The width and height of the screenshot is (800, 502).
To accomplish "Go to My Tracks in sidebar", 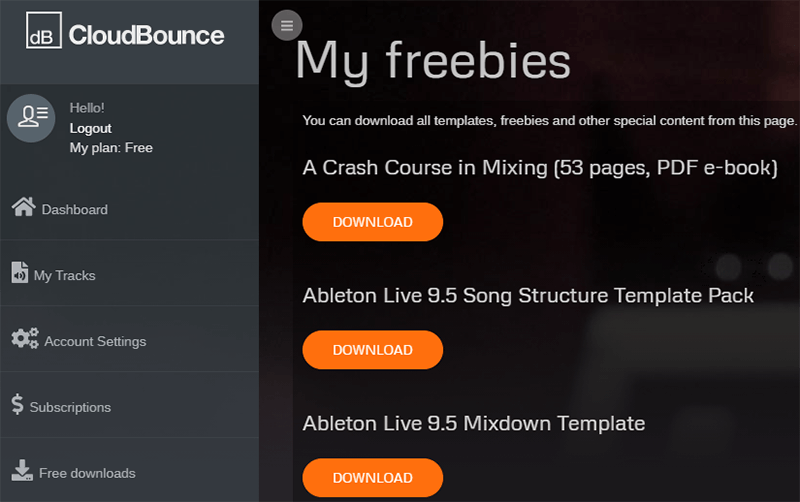I will (130, 273).
